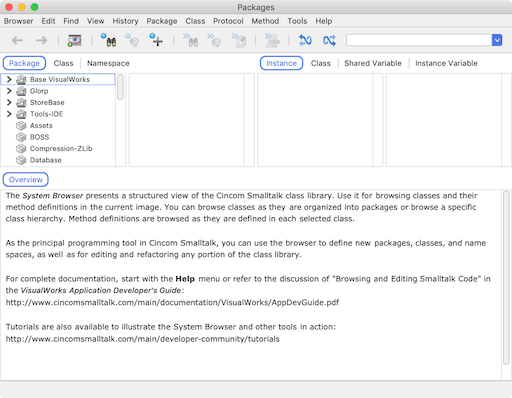This screenshot has height=398, width=512.
Task: Click the Glorp bundle icon
Action: point(21,91)
